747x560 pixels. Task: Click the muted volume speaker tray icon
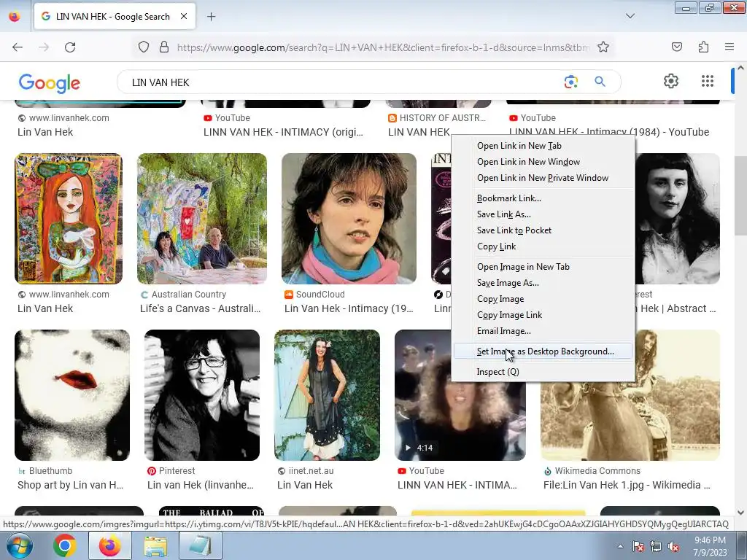click(x=673, y=546)
